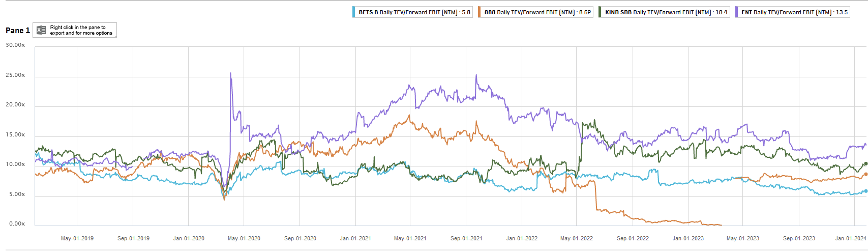The image size is (868, 251).
Task: Click the orange 888 legend color bar
Action: point(480,12)
